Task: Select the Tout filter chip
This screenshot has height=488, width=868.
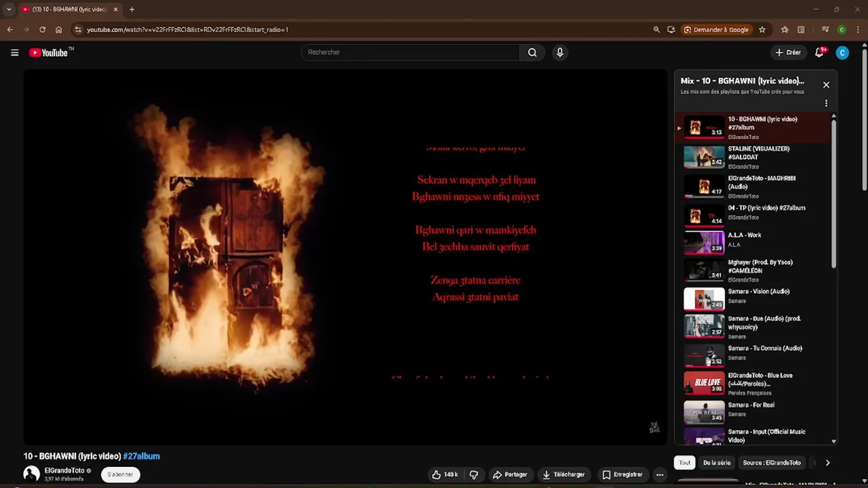Action: pyautogui.click(x=685, y=463)
